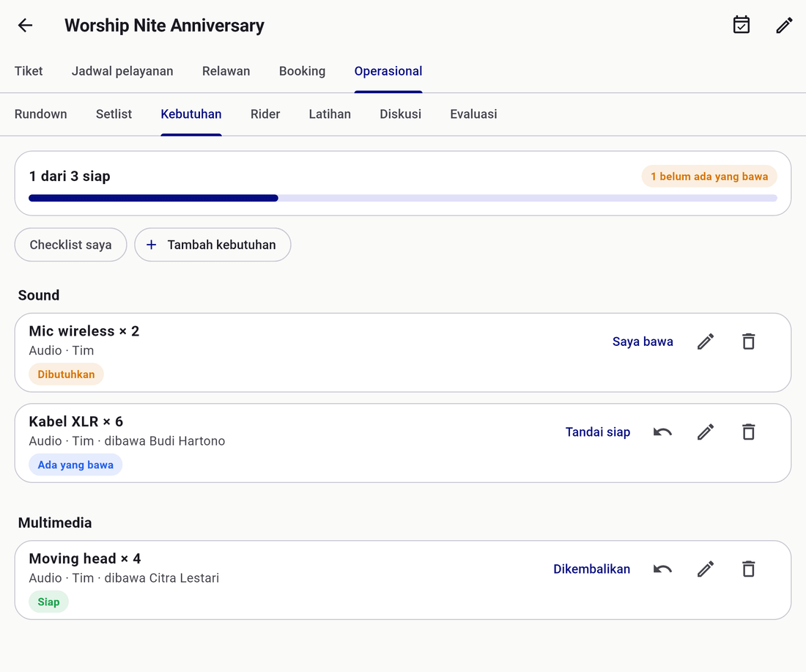Image resolution: width=806 pixels, height=672 pixels.
Task: Click Dikembalikan for Moving head
Action: click(x=591, y=569)
